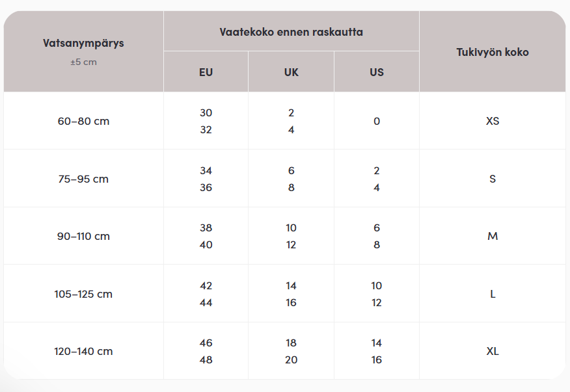Select the XS belt size cell
Viewport: 570px width, 392px height.
tap(493, 122)
